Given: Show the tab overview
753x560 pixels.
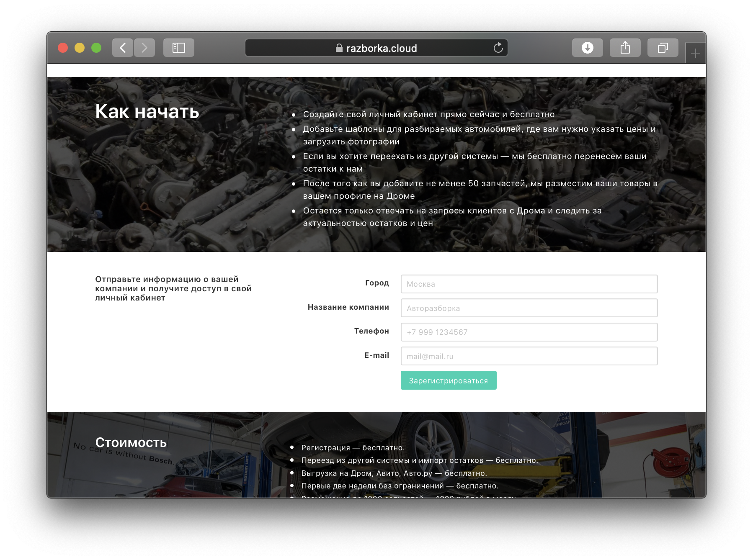Looking at the screenshot, I should tap(663, 48).
